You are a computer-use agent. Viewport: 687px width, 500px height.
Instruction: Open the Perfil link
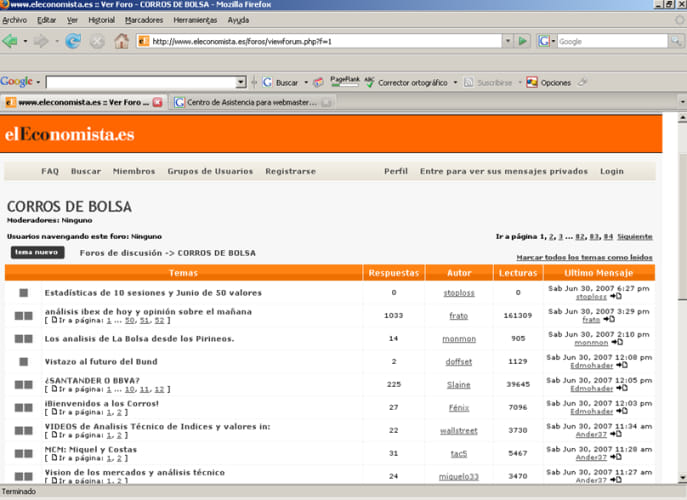tap(396, 171)
